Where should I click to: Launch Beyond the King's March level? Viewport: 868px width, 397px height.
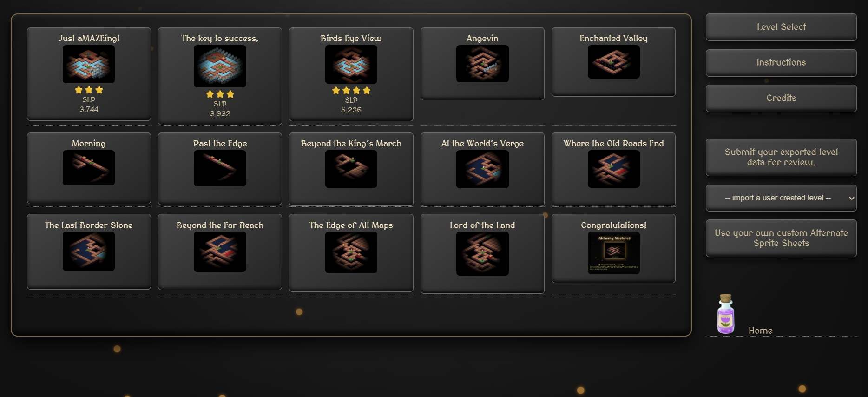[351, 169]
